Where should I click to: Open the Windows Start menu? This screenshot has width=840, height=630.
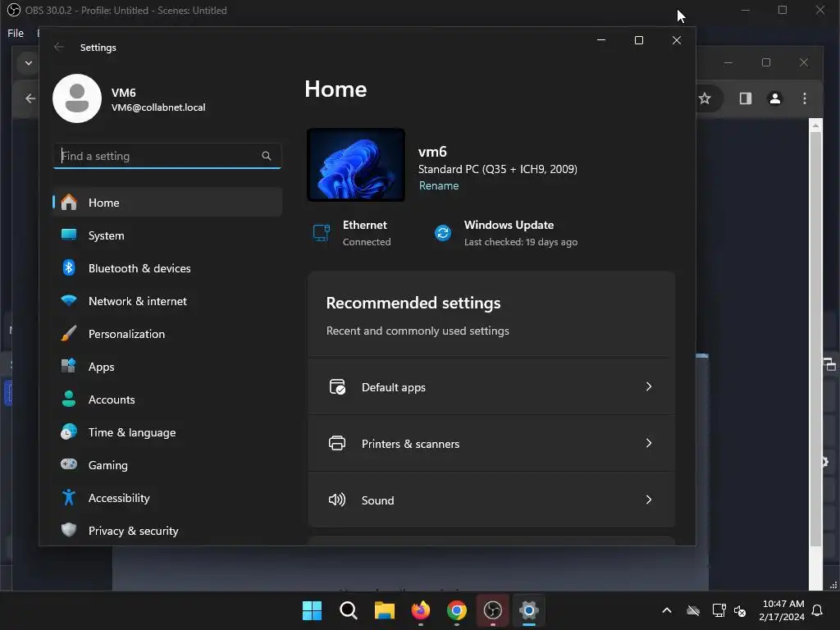pos(312,610)
